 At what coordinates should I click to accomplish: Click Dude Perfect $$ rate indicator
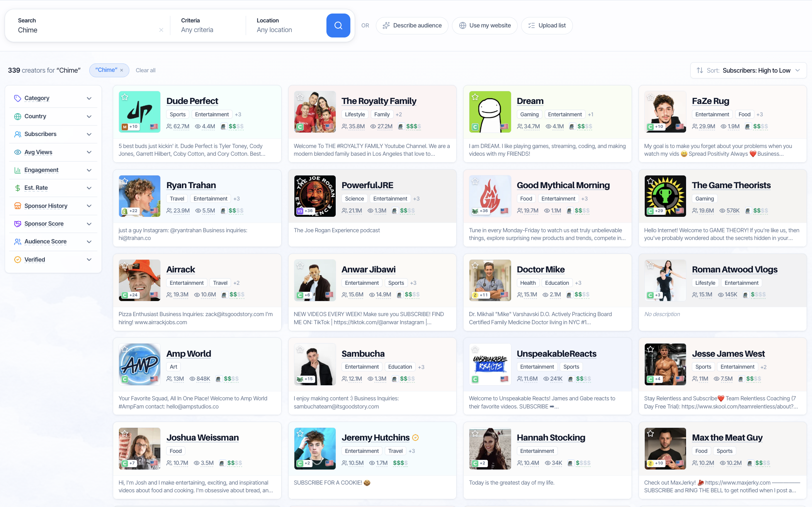[236, 126]
